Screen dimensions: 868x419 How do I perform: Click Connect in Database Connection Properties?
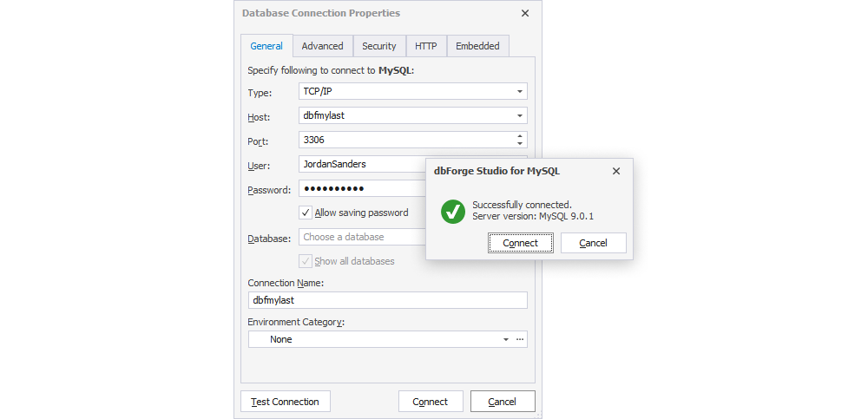tap(431, 402)
